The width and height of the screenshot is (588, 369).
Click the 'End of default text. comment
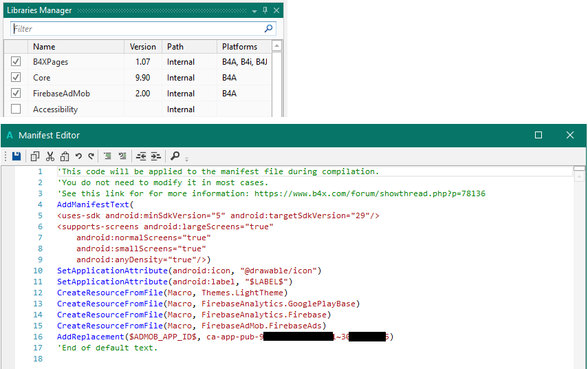click(107, 348)
